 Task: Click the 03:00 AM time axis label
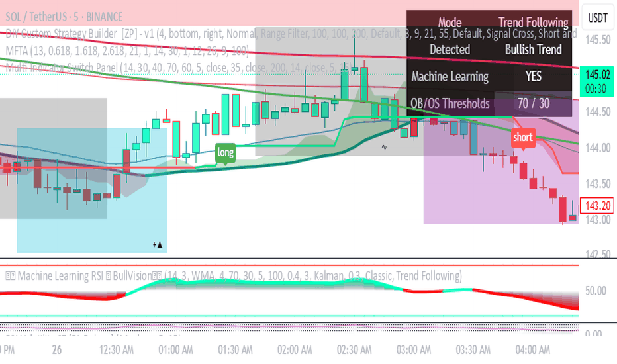pyautogui.click(x=414, y=350)
